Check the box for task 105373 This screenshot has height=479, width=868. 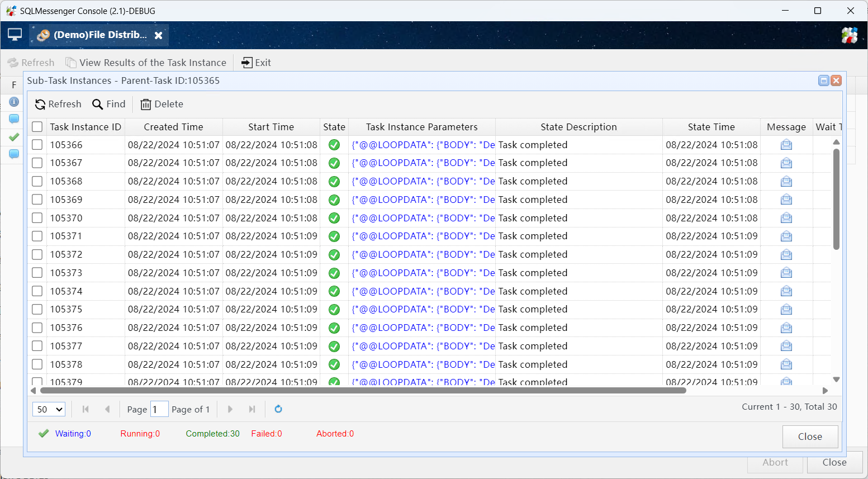pyautogui.click(x=37, y=273)
